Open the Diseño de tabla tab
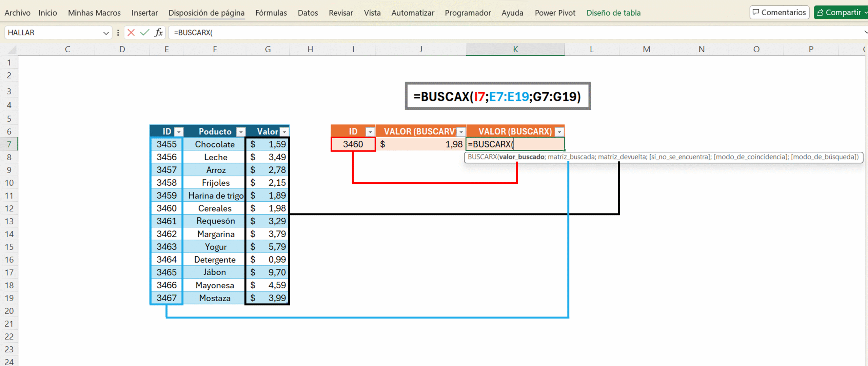Image resolution: width=868 pixels, height=366 pixels. [x=613, y=13]
